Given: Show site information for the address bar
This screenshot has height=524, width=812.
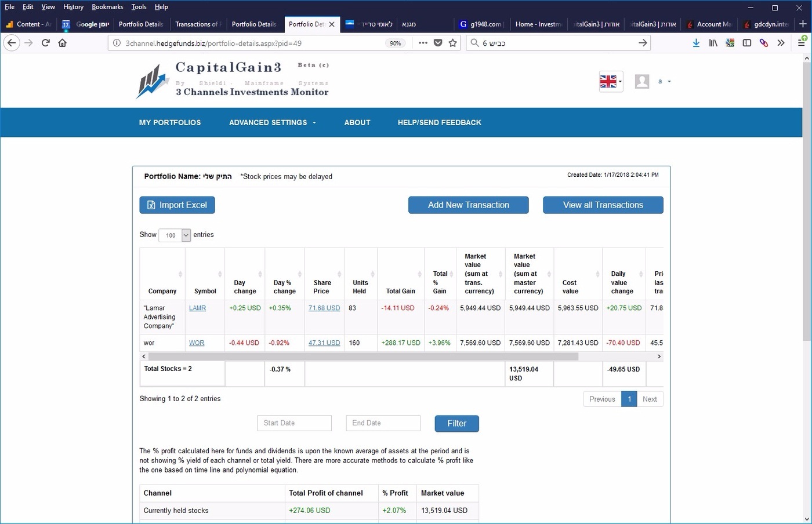Looking at the screenshot, I should tap(117, 43).
